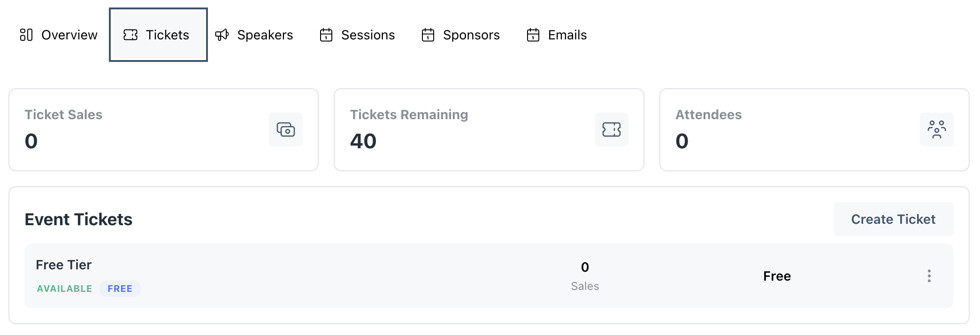Click the people icon in Attendees card
Screen dimensions: 980x335
click(936, 129)
